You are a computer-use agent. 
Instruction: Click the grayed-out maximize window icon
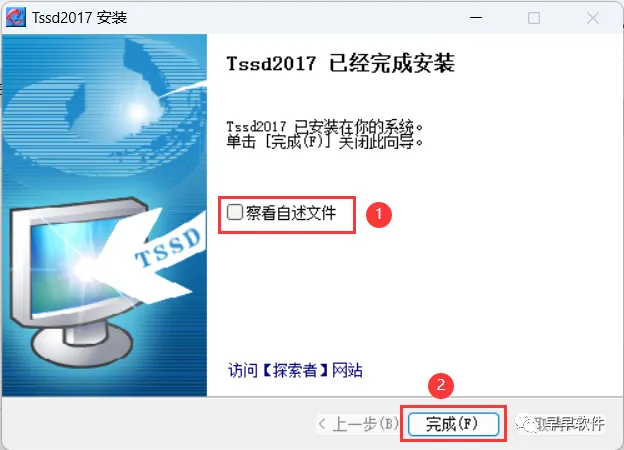[534, 18]
